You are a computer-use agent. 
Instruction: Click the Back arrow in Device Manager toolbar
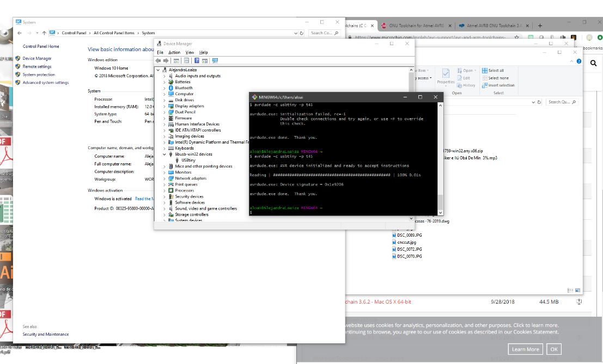pyautogui.click(x=158, y=61)
